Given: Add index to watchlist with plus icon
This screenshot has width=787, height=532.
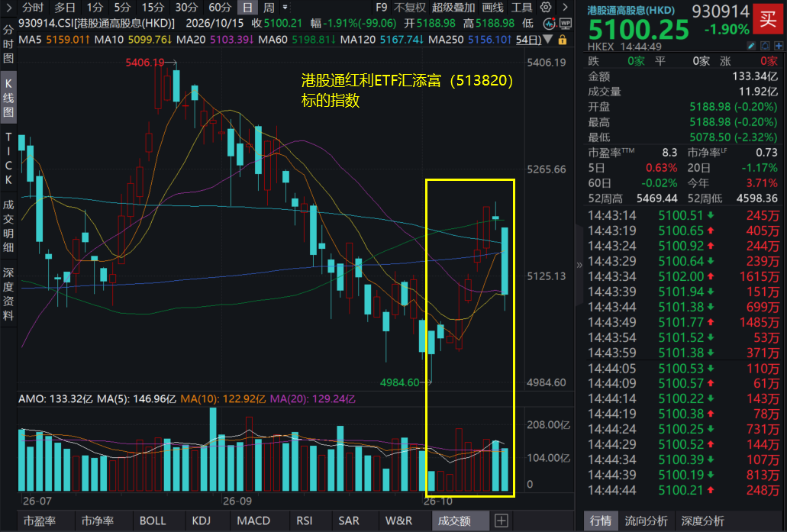Looking at the screenshot, I should click(x=779, y=46).
